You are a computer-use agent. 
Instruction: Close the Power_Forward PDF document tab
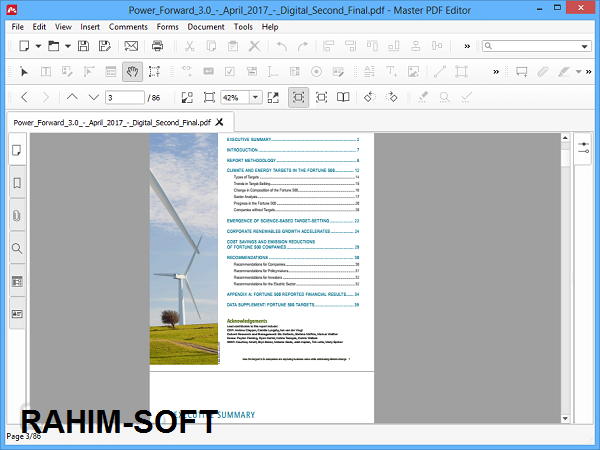(x=219, y=122)
